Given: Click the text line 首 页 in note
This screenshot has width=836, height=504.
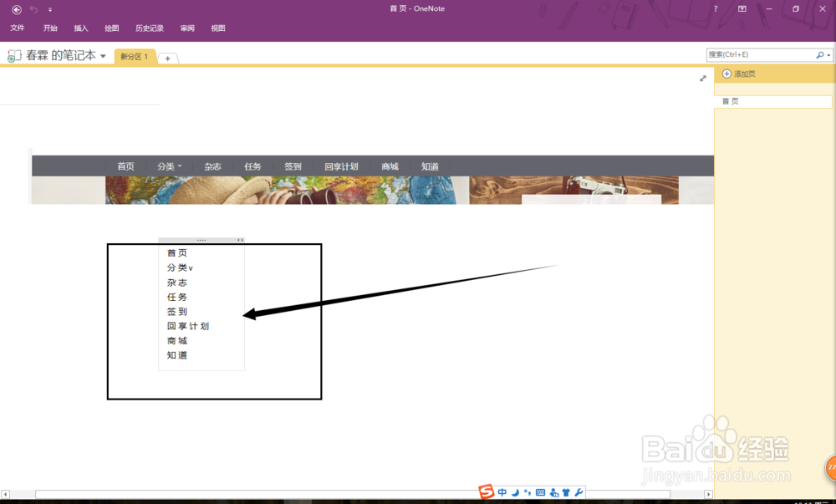Looking at the screenshot, I should pyautogui.click(x=177, y=253).
